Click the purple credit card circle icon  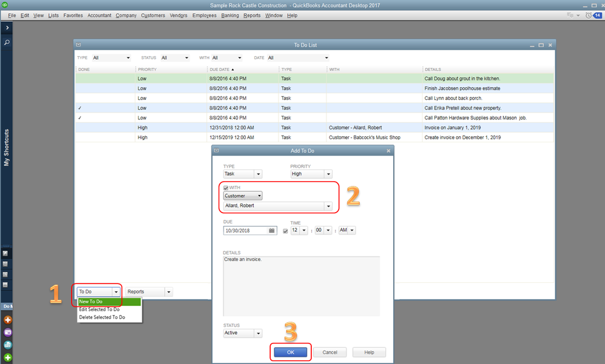(8, 333)
